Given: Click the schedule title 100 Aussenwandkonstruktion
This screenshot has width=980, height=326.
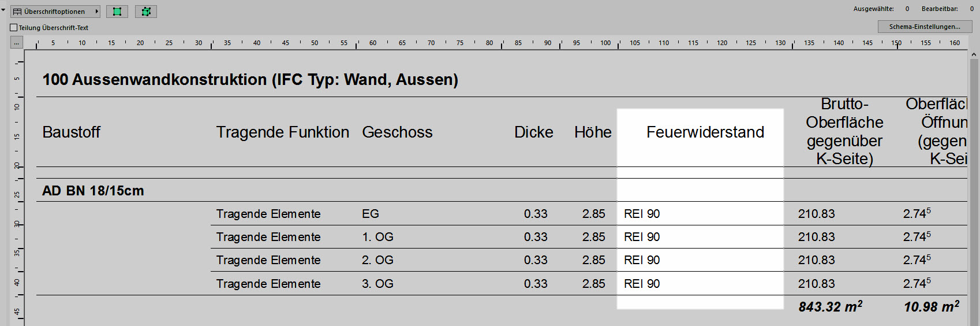Looking at the screenshot, I should [250, 80].
